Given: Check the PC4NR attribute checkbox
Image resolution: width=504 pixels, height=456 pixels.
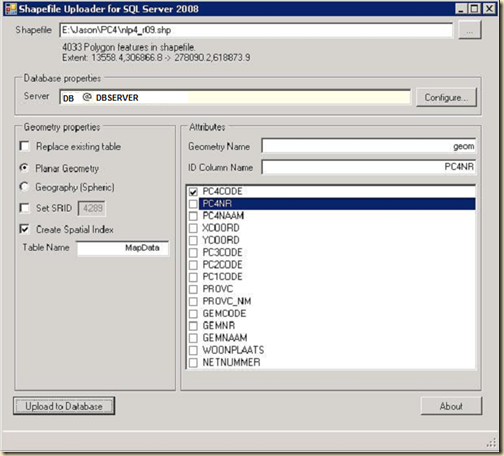Looking at the screenshot, I should click(x=193, y=204).
